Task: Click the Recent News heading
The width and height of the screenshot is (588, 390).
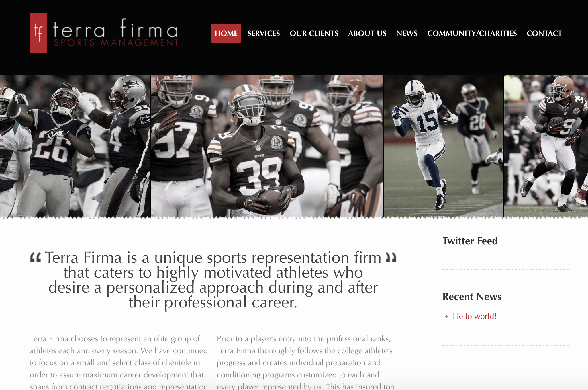Action: click(x=472, y=297)
